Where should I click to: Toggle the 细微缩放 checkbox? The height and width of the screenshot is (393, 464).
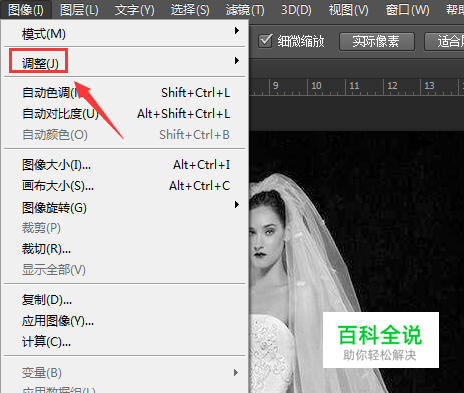266,41
